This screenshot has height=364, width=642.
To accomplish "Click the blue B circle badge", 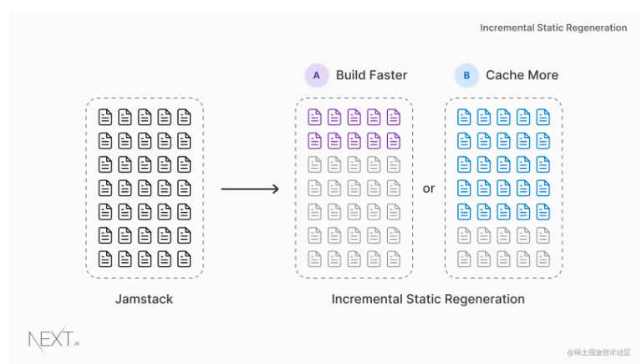I will (466, 75).
